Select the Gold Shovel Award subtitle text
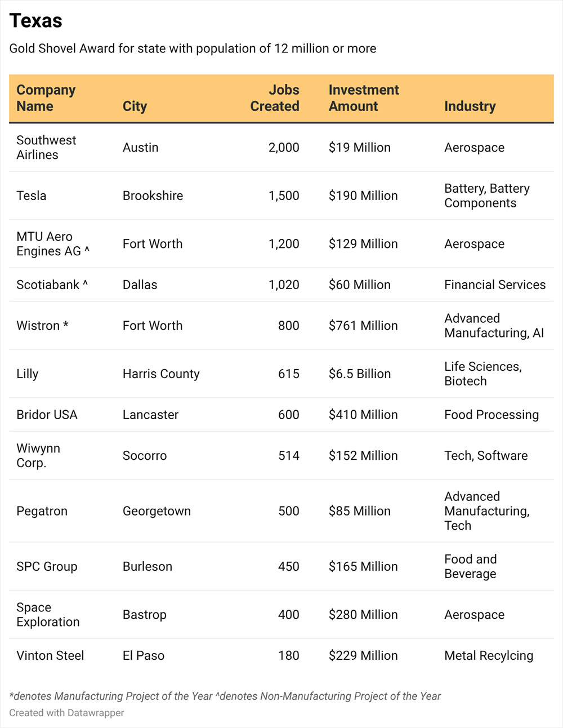 point(193,48)
